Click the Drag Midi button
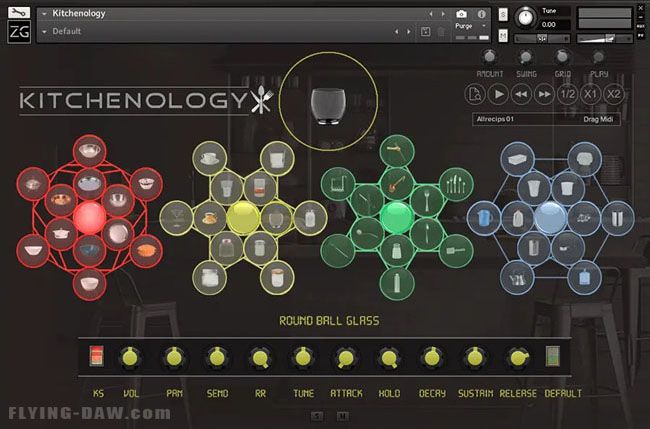Screen dimensions: 650x429 [x=598, y=119]
